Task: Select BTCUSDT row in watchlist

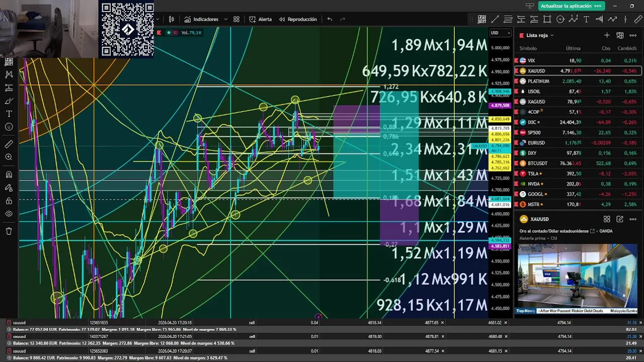Action: (x=578, y=163)
